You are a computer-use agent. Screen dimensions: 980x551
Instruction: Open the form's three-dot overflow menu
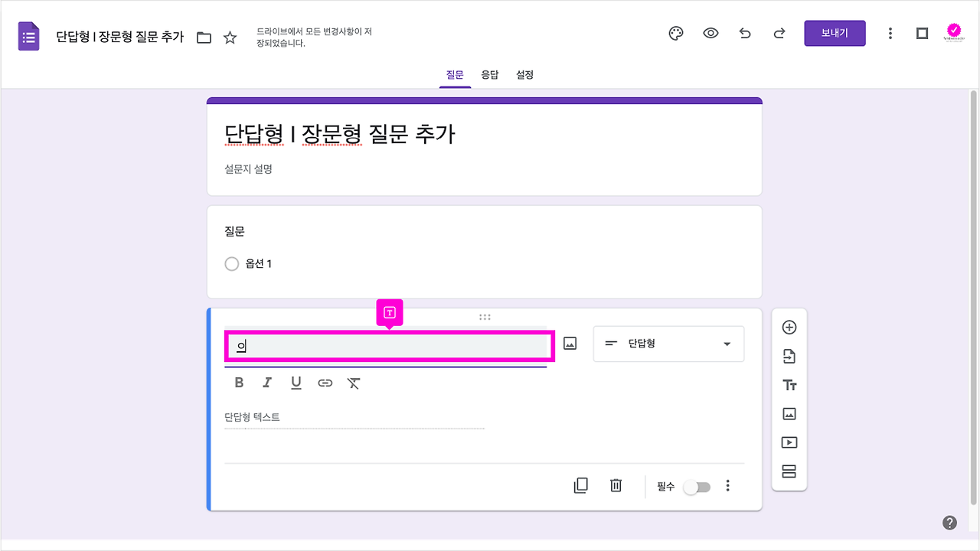coord(890,33)
